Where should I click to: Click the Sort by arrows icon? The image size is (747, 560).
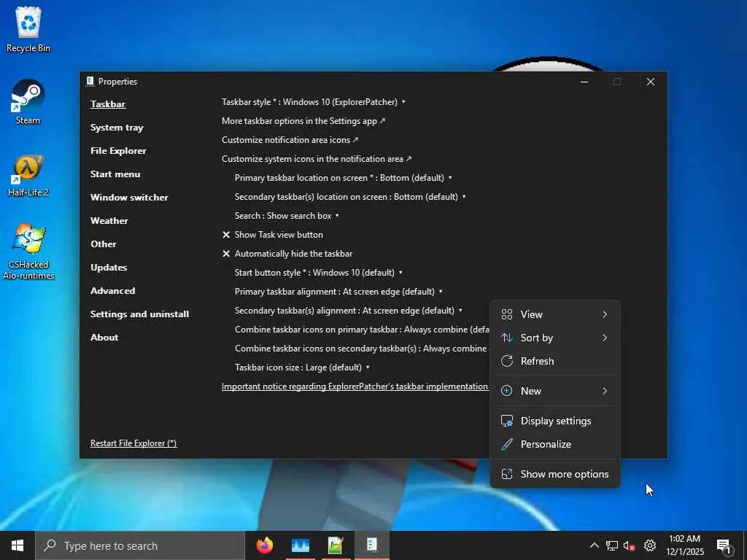[x=507, y=338]
